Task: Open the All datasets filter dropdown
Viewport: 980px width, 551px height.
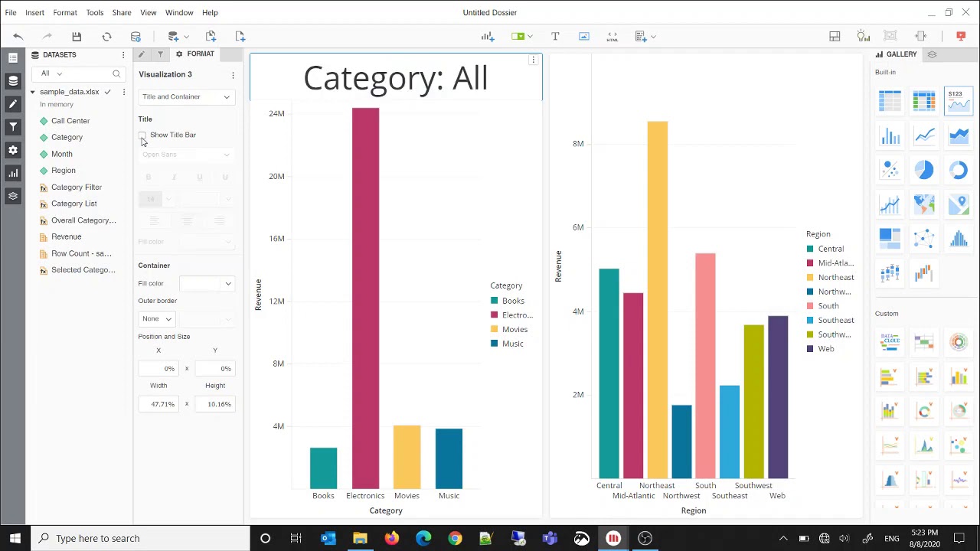Action: click(51, 73)
